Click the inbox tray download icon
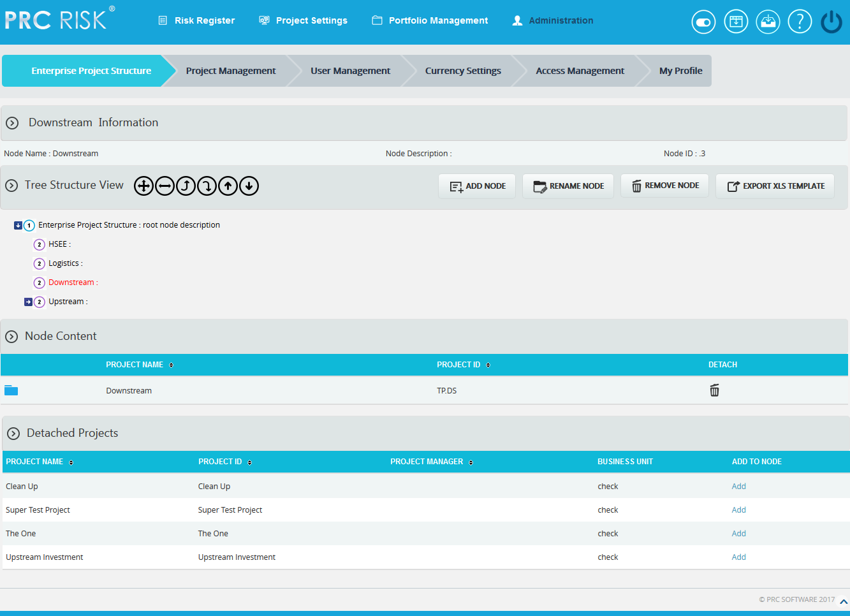The height and width of the screenshot is (616, 850). click(768, 22)
